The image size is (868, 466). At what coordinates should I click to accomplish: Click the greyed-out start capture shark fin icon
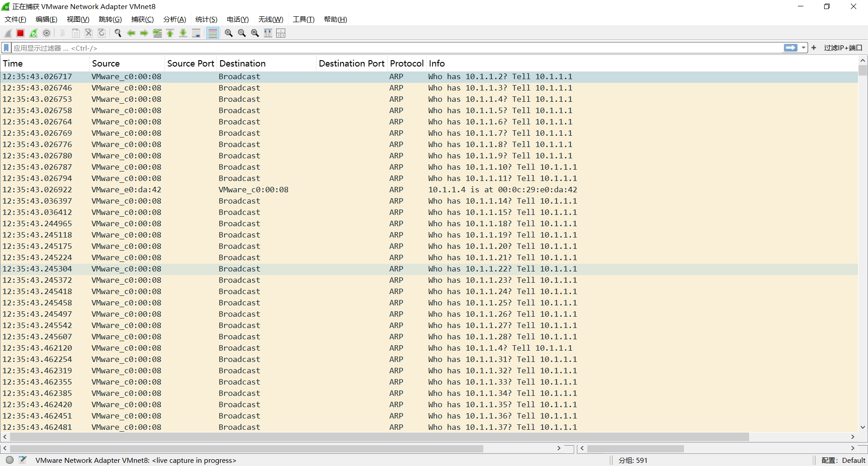pos(8,33)
